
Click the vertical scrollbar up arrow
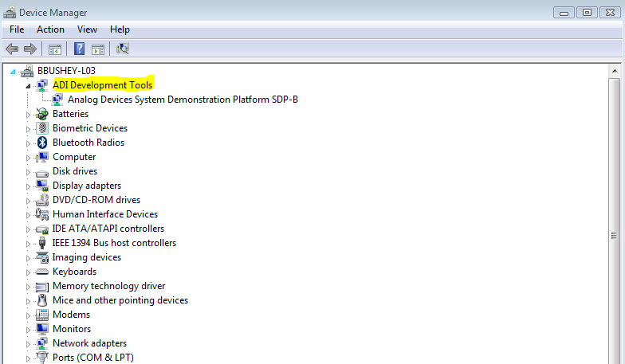(x=614, y=71)
